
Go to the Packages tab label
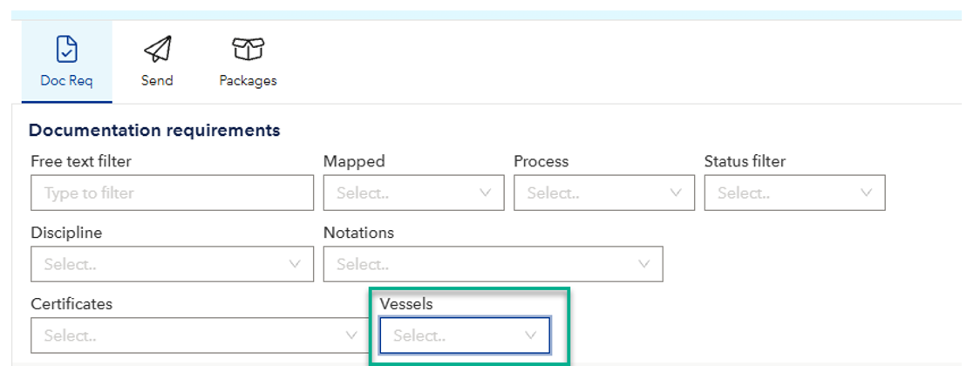click(248, 81)
